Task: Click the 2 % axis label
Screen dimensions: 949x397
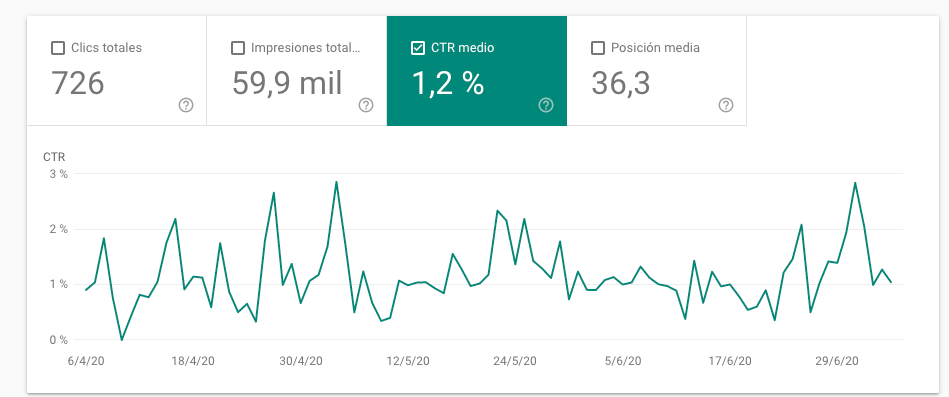Action: tap(59, 229)
